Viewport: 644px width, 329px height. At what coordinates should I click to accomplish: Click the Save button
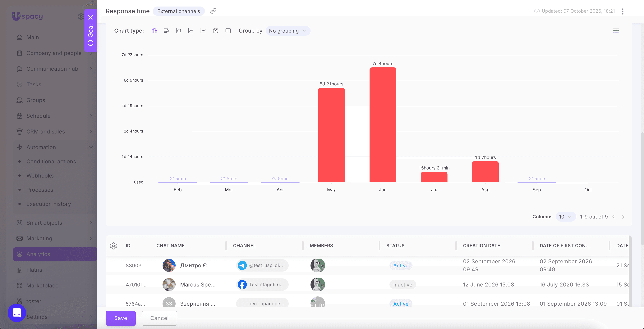(121, 318)
